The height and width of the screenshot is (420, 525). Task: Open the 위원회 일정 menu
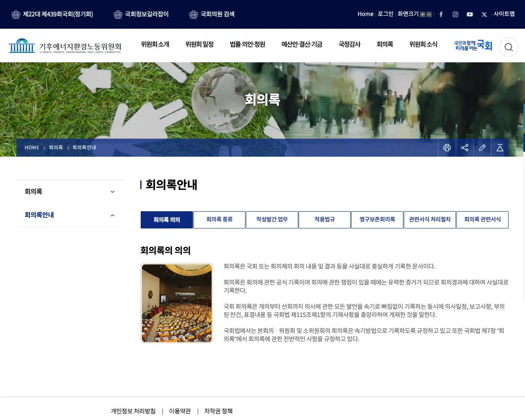coord(199,44)
